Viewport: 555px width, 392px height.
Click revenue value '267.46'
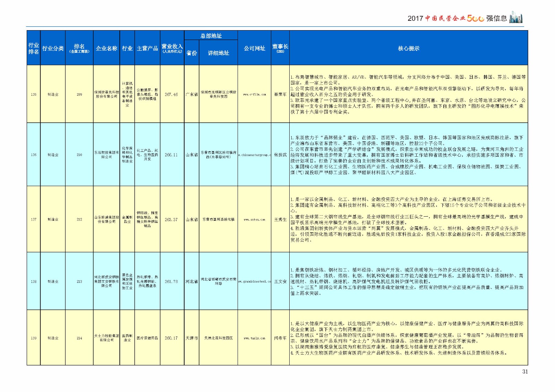171,94
